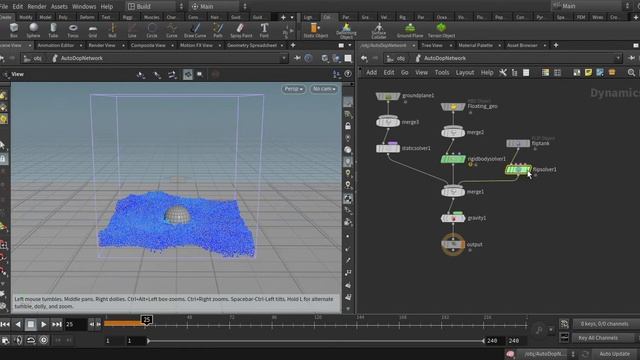Select the Font shelf tool

(264, 30)
